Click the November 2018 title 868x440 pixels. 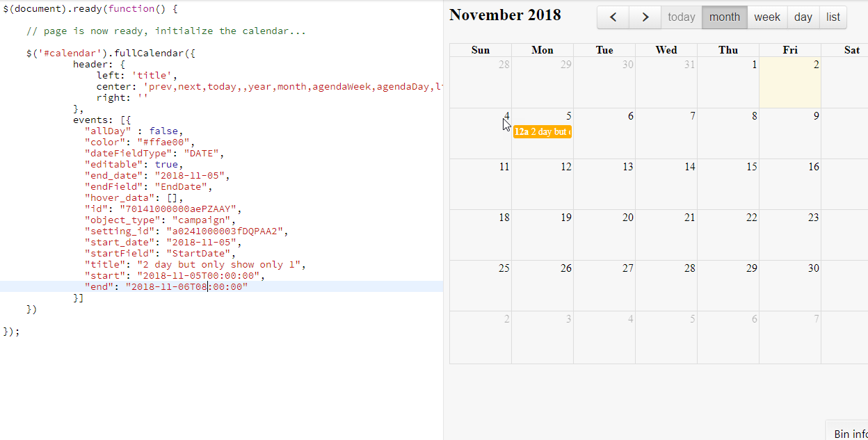pos(505,15)
